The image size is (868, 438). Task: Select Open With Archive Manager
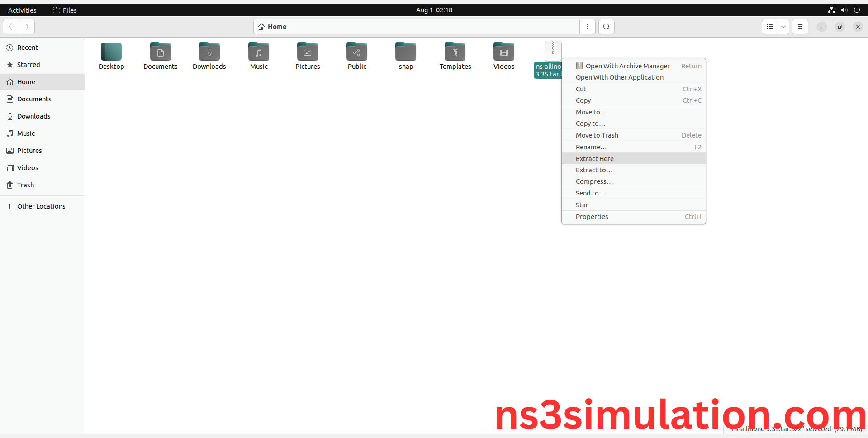pos(627,66)
